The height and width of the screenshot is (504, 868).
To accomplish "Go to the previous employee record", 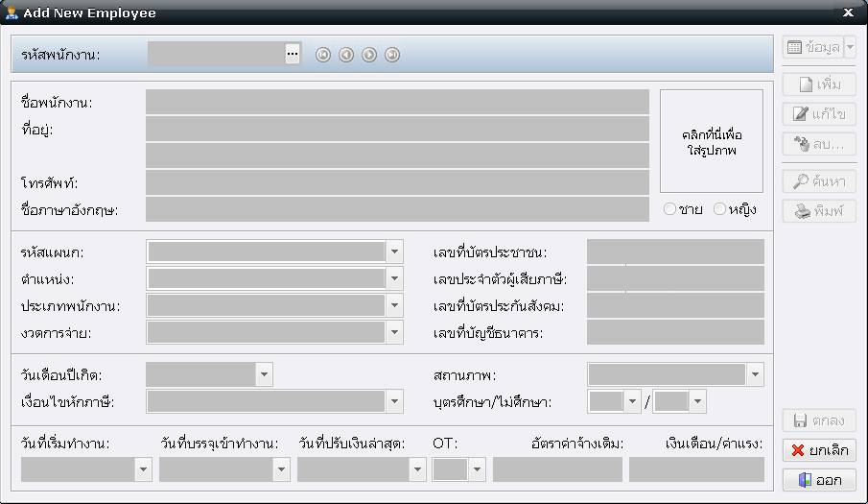I will coord(346,55).
